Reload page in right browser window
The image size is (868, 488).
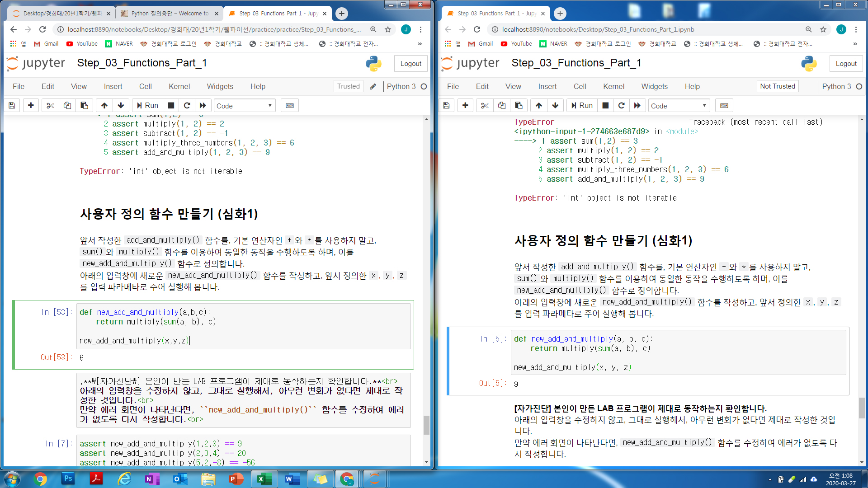477,29
